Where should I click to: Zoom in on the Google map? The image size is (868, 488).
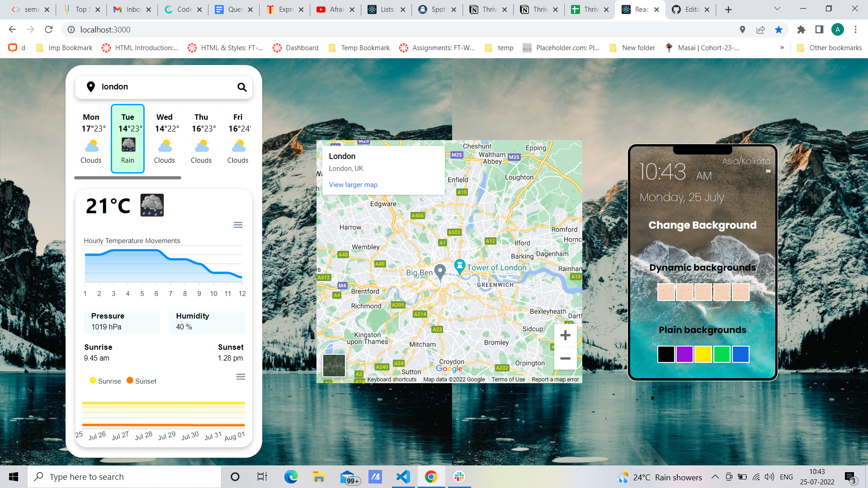[565, 335]
